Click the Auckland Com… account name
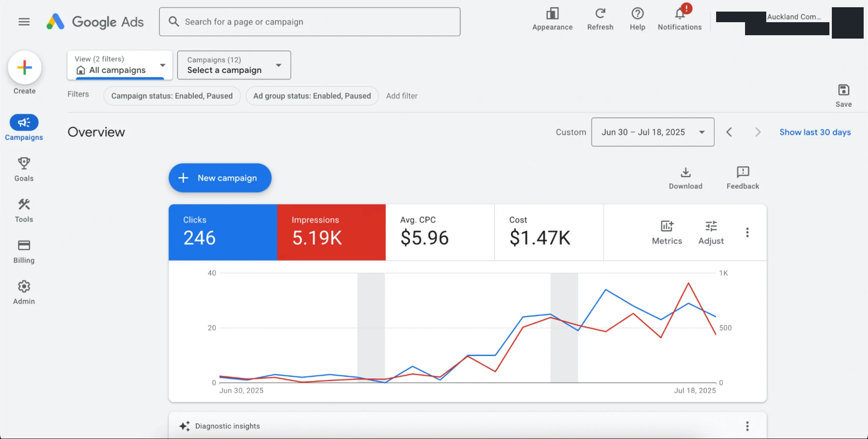 tap(794, 17)
